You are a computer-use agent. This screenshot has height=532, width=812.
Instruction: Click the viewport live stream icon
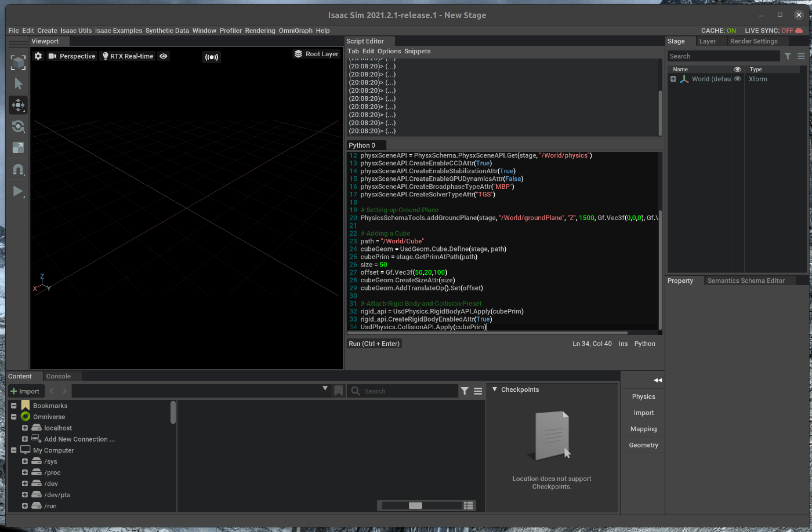pos(212,57)
